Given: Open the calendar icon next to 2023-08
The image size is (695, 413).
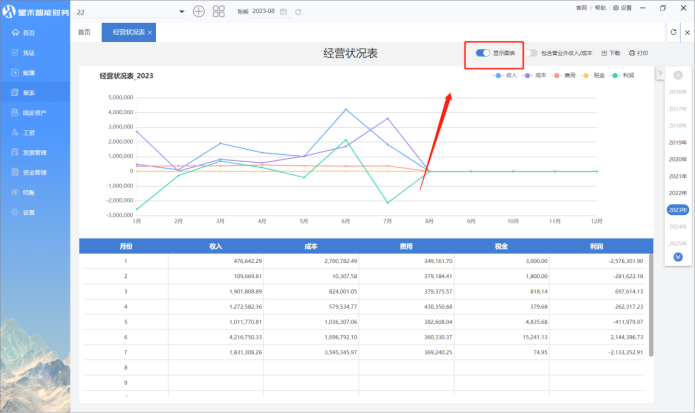Looking at the screenshot, I should pos(283,12).
